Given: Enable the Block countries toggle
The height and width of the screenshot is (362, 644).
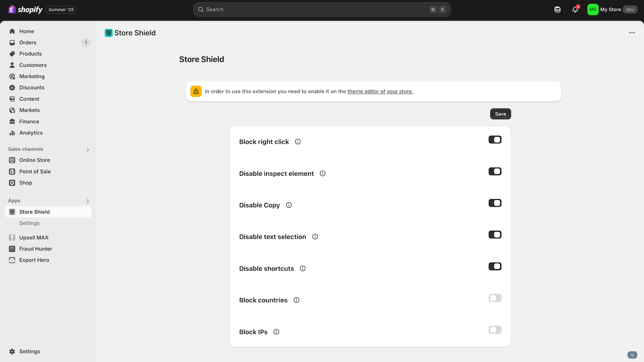Looking at the screenshot, I should pyautogui.click(x=495, y=298).
